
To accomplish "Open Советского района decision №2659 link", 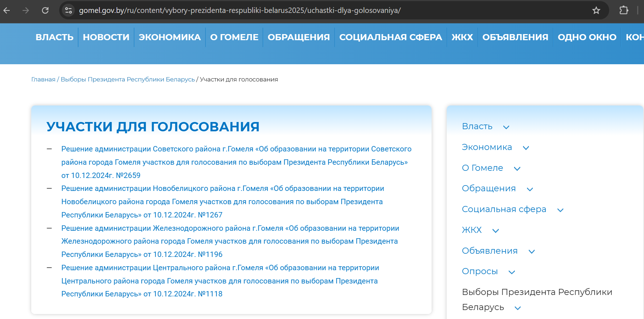I will (236, 162).
